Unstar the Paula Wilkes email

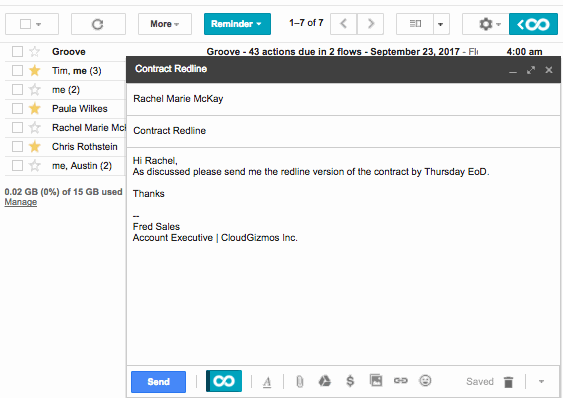[x=34, y=108]
